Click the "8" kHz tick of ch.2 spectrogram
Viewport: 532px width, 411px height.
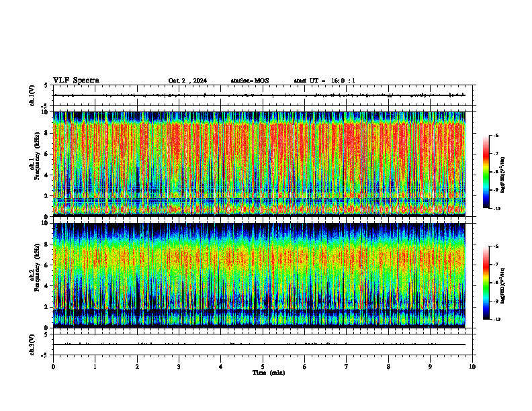pos(47,244)
